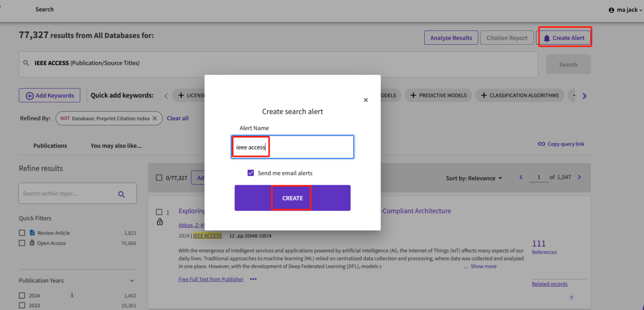Open the ma jack user menu
The image size is (644, 310).
coord(625,10)
